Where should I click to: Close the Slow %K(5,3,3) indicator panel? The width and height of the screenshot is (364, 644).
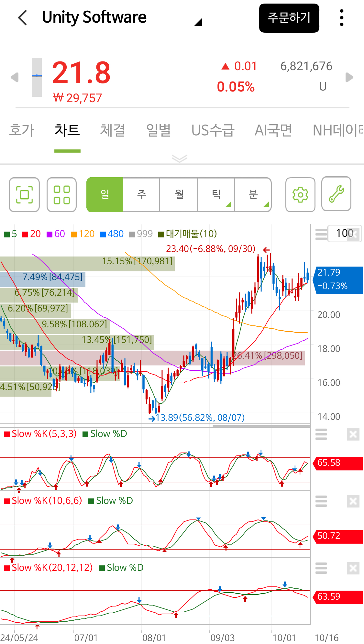click(x=353, y=434)
